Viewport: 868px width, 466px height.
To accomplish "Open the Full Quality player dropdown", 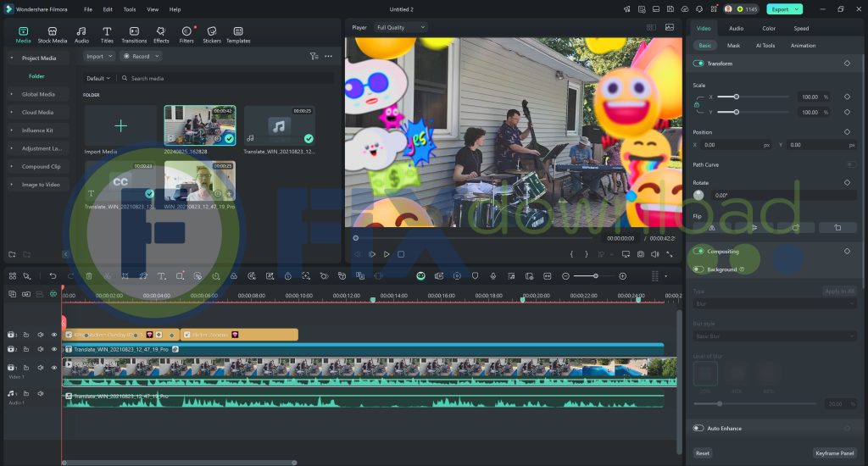I will click(400, 27).
